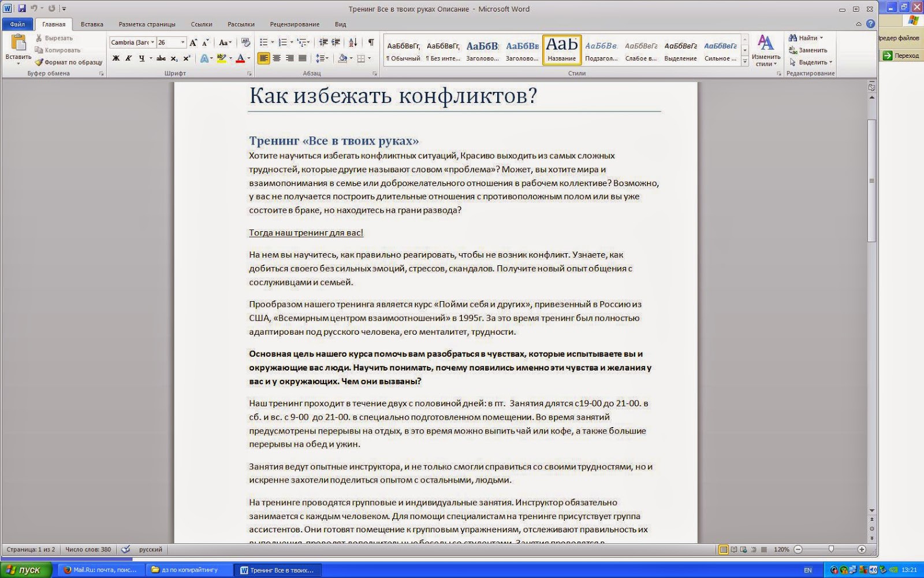Open the Файл tab
The width and height of the screenshot is (924, 578).
(17, 24)
